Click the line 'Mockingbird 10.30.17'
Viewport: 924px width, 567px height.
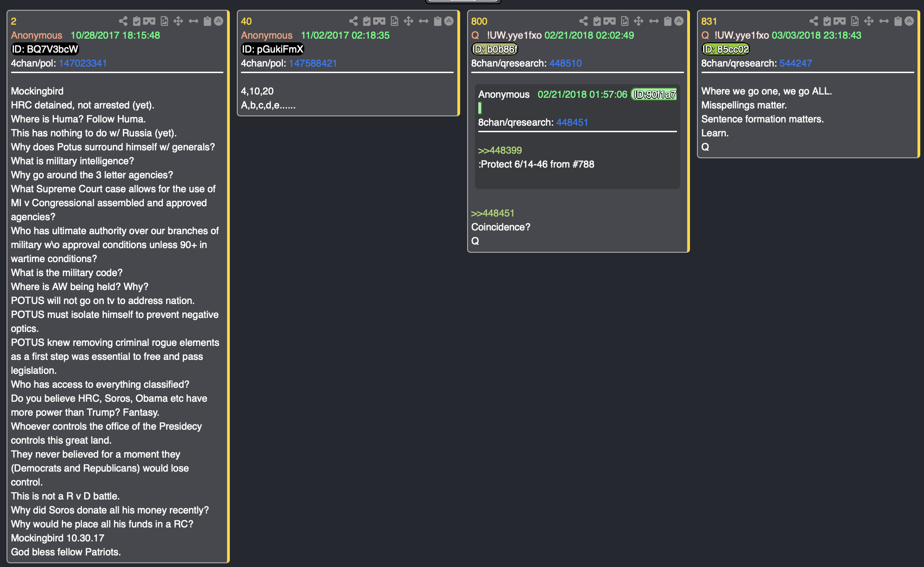click(58, 538)
